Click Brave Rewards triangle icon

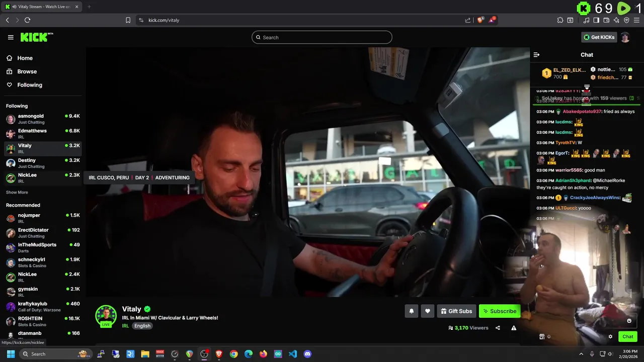pos(492,20)
